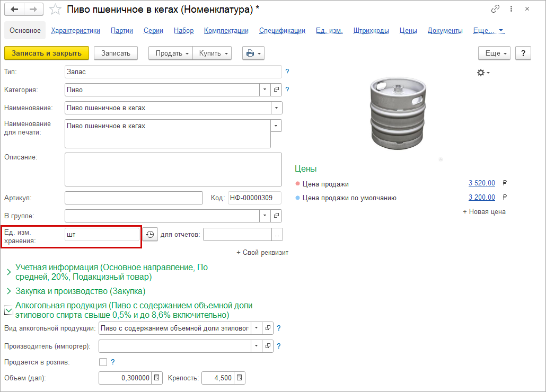Open the Купить dropdown button
This screenshot has height=392, width=546.
point(212,53)
